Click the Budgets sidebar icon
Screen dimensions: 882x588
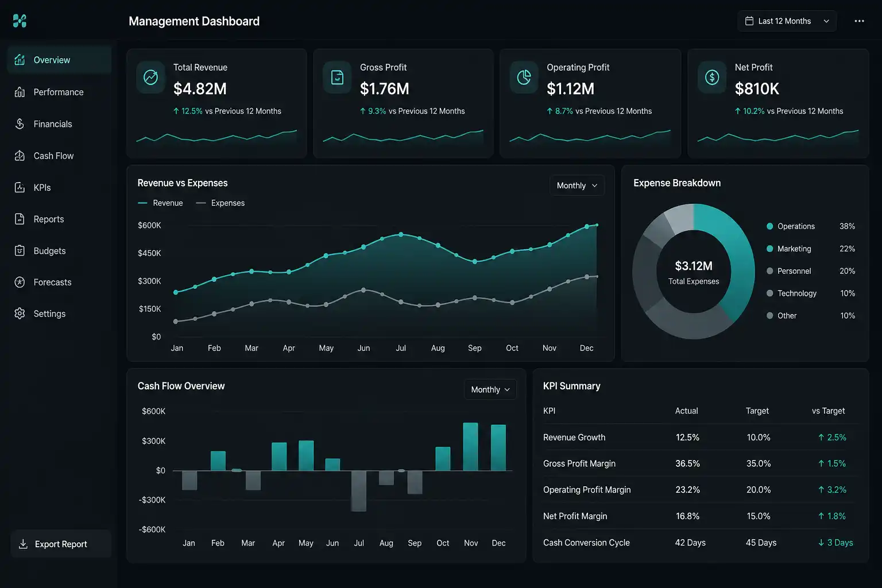click(x=20, y=250)
